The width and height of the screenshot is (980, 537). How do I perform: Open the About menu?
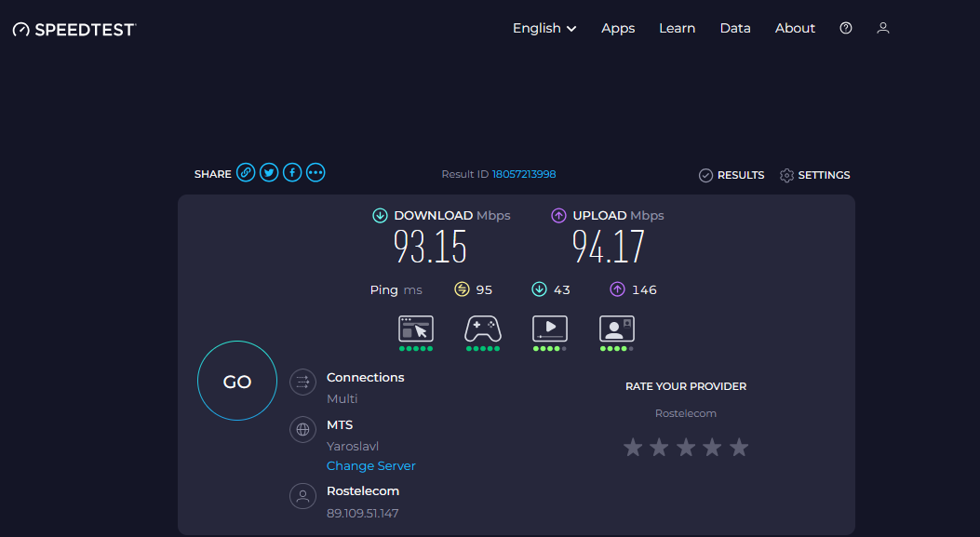click(x=795, y=28)
